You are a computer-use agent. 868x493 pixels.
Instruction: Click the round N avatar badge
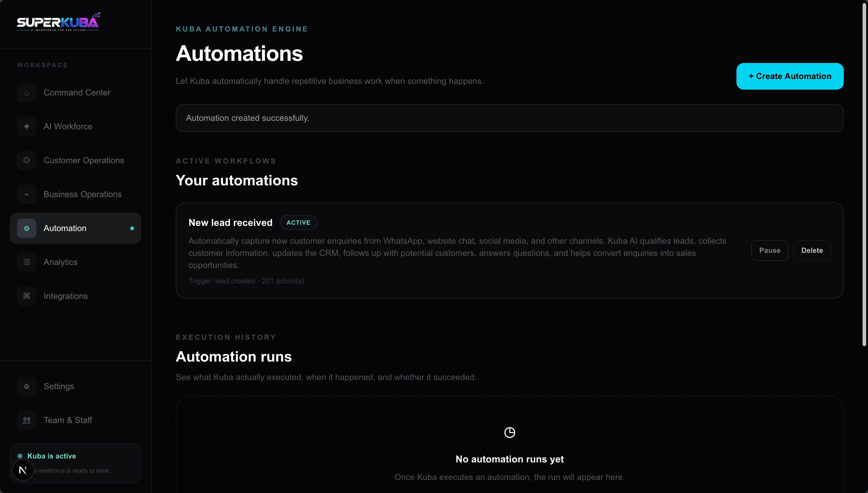(x=23, y=470)
